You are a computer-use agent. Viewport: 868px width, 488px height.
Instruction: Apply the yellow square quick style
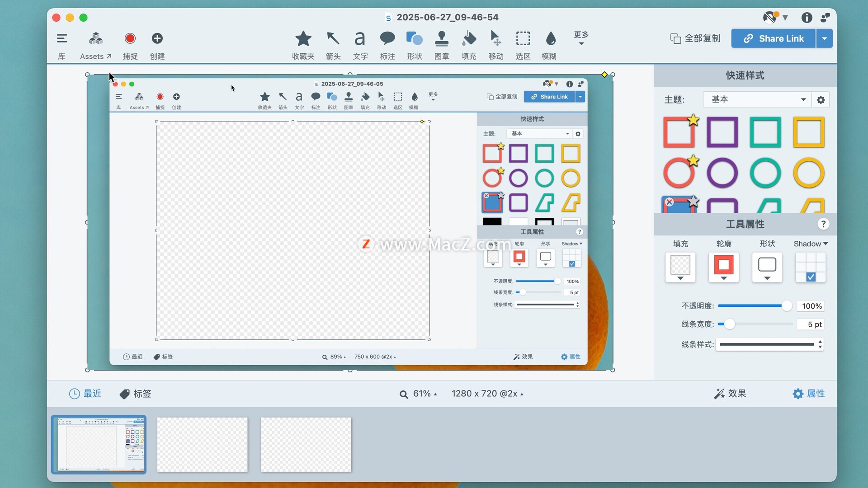pyautogui.click(x=809, y=132)
